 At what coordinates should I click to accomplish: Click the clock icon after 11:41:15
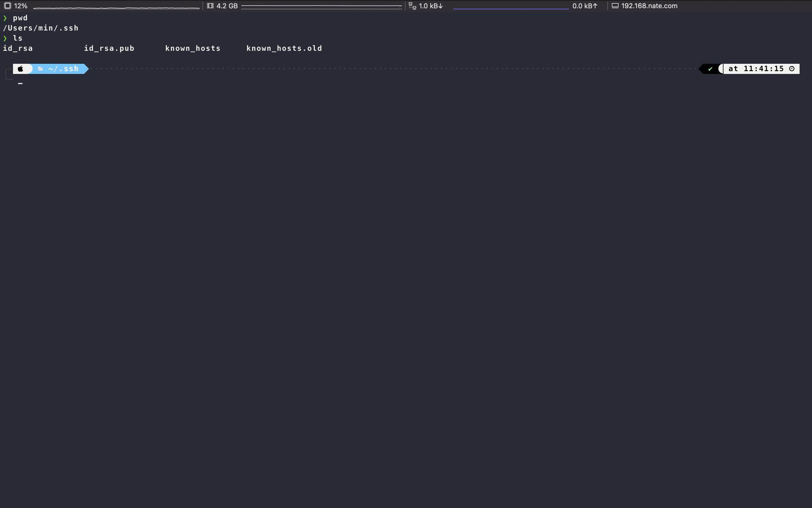[792, 69]
